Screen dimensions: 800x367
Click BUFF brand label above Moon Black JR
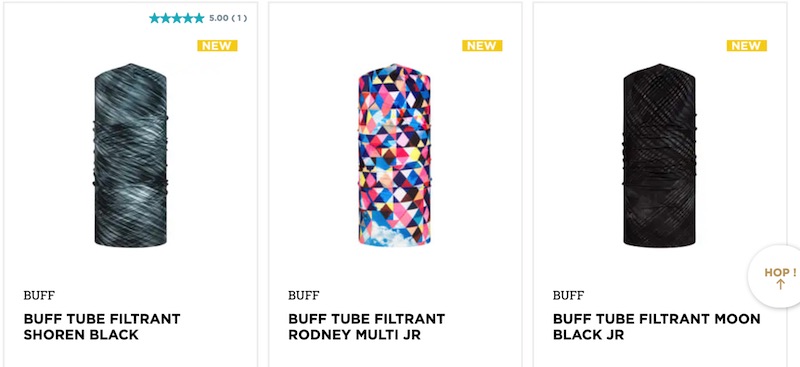point(568,296)
